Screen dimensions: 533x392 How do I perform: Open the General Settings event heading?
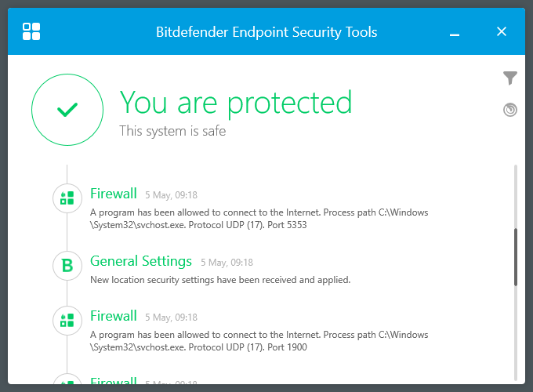(141, 261)
